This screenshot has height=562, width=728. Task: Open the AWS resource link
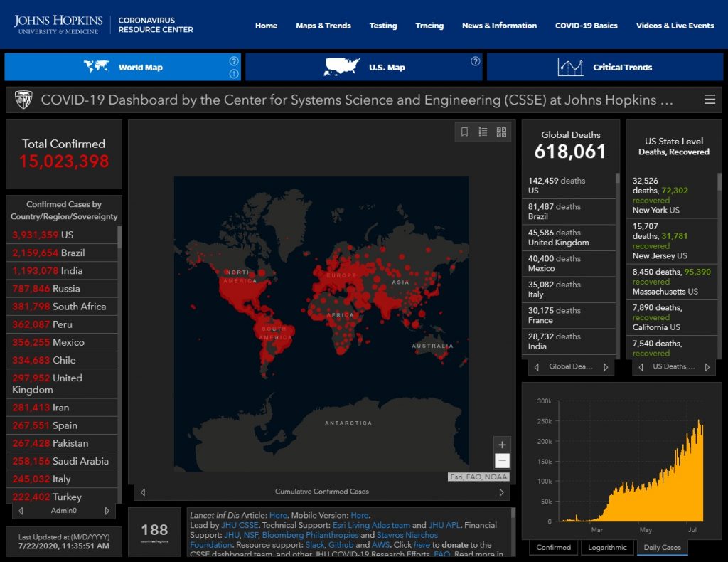(x=380, y=545)
